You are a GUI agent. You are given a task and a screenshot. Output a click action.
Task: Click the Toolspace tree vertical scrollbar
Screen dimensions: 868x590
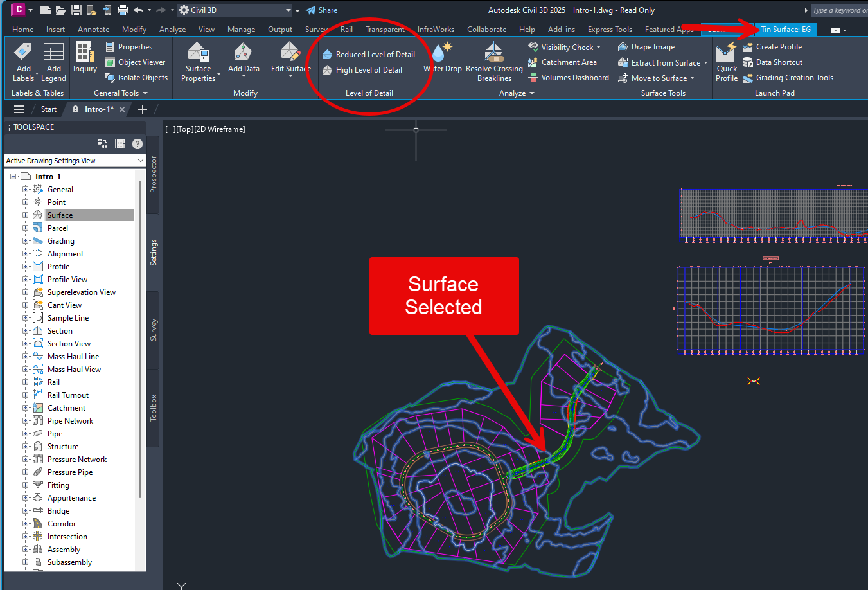pyautogui.click(x=140, y=339)
